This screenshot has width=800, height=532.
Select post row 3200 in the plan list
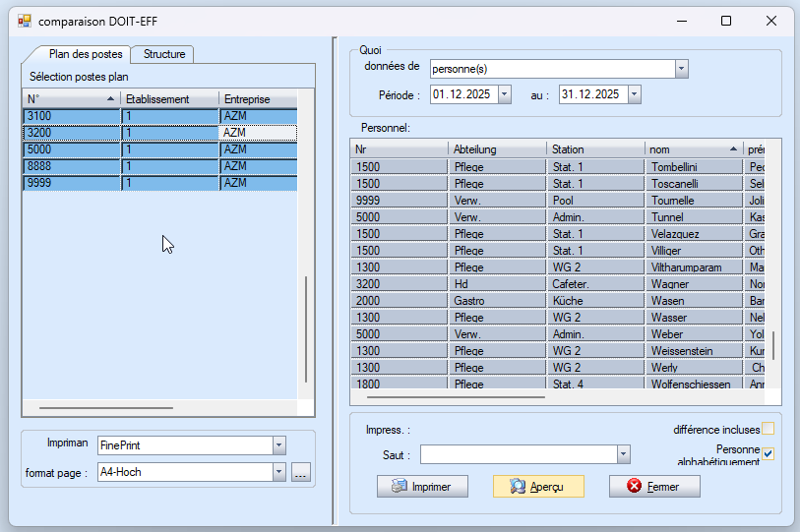tap(69, 133)
